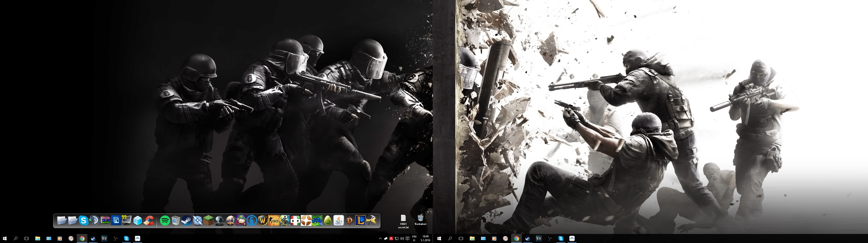Open Diablo from the dock
The image size is (868, 243).
coord(349,221)
